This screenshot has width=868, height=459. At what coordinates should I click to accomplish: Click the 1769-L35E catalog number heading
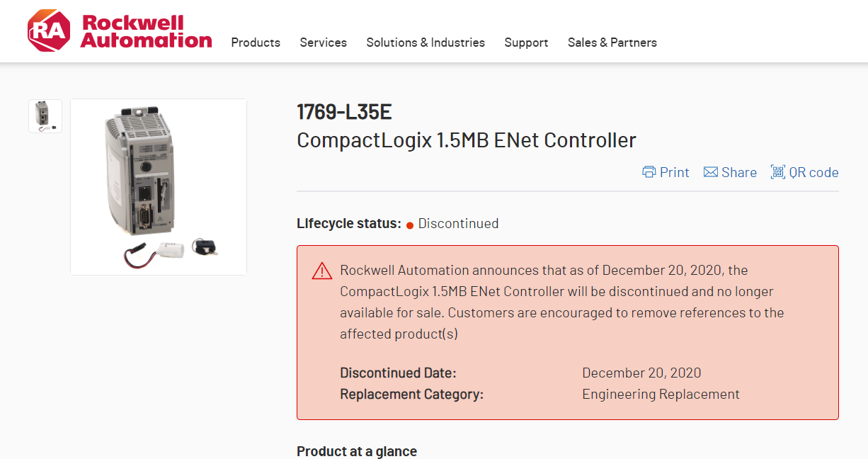click(344, 112)
